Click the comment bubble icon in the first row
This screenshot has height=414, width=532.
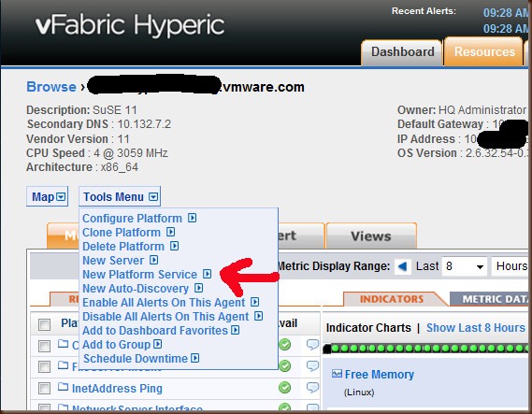tap(312, 344)
